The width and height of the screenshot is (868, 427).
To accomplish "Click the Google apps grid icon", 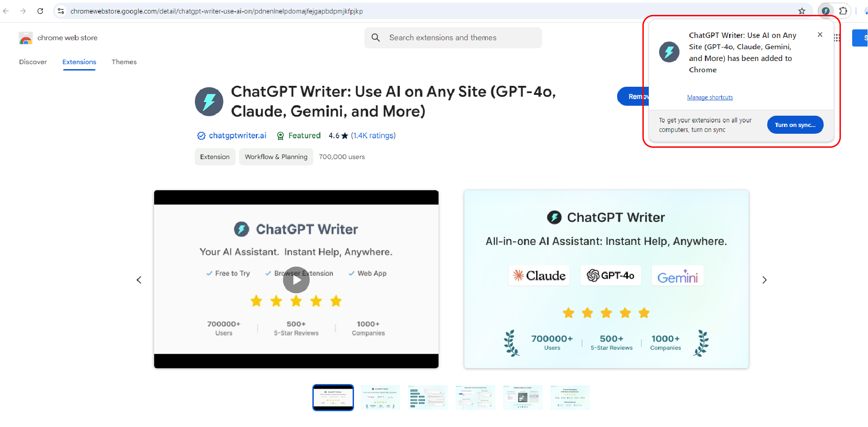I will 837,38.
